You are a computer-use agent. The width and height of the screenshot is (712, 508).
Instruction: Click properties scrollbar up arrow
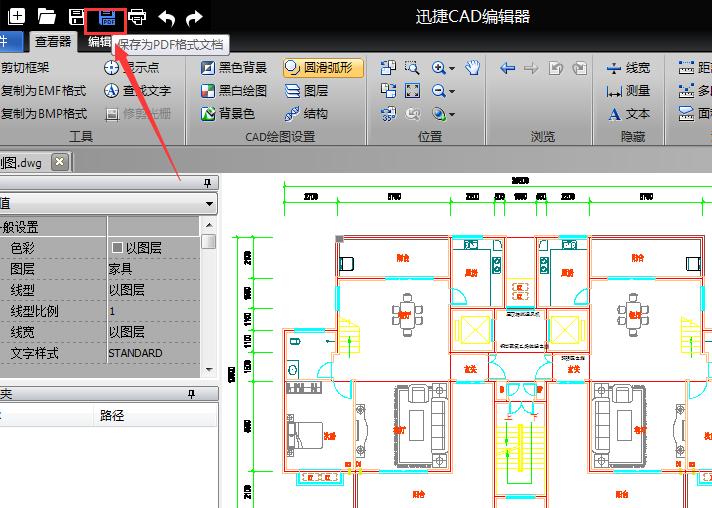208,225
